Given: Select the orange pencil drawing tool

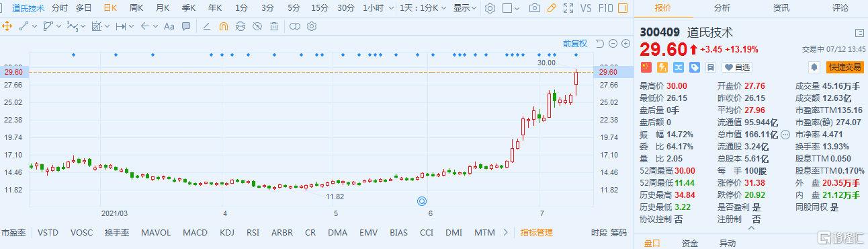Looking at the screenshot, I should (x=552, y=8).
